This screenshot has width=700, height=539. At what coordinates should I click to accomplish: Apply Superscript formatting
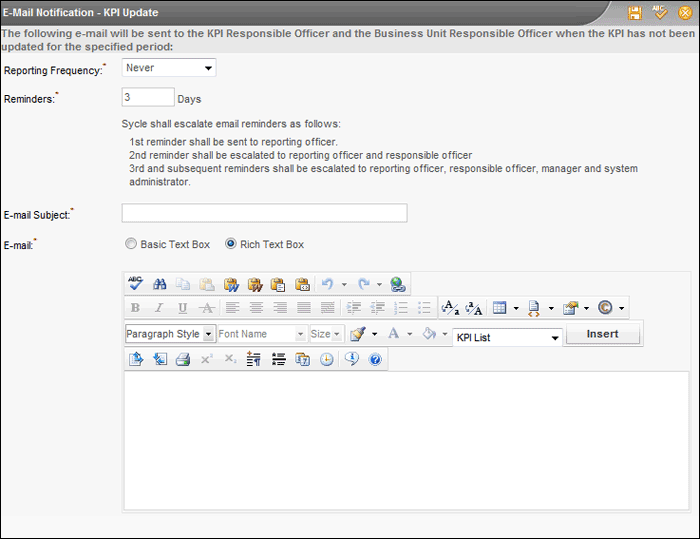tap(207, 359)
